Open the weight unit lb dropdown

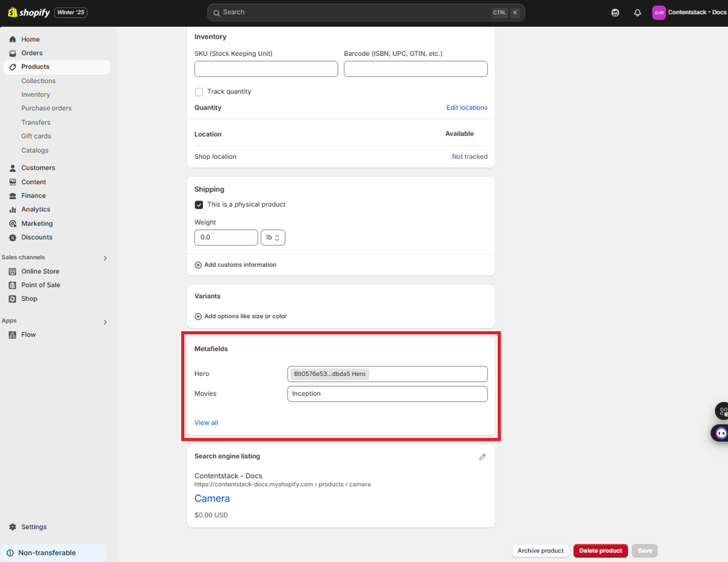273,238
